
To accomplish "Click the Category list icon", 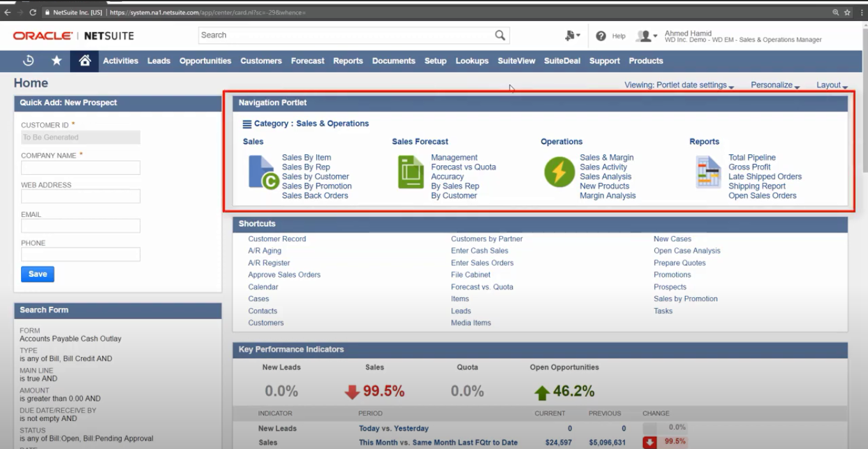I will 247,124.
